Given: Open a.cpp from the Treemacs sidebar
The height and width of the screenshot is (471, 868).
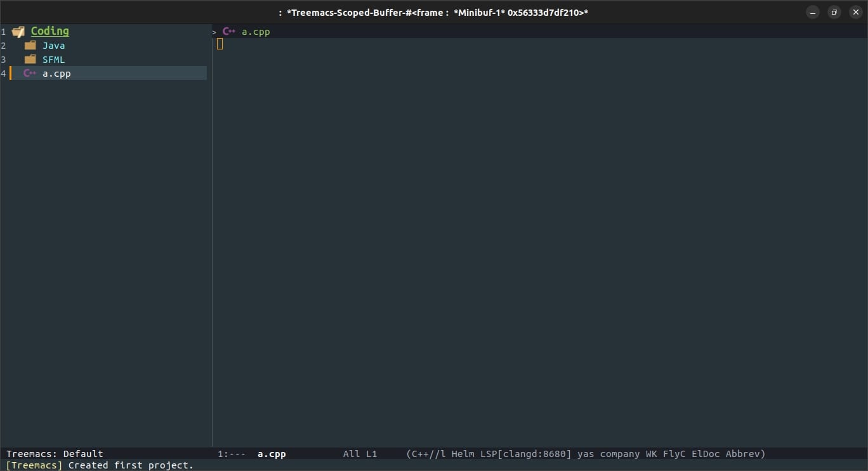Looking at the screenshot, I should click(x=58, y=74).
